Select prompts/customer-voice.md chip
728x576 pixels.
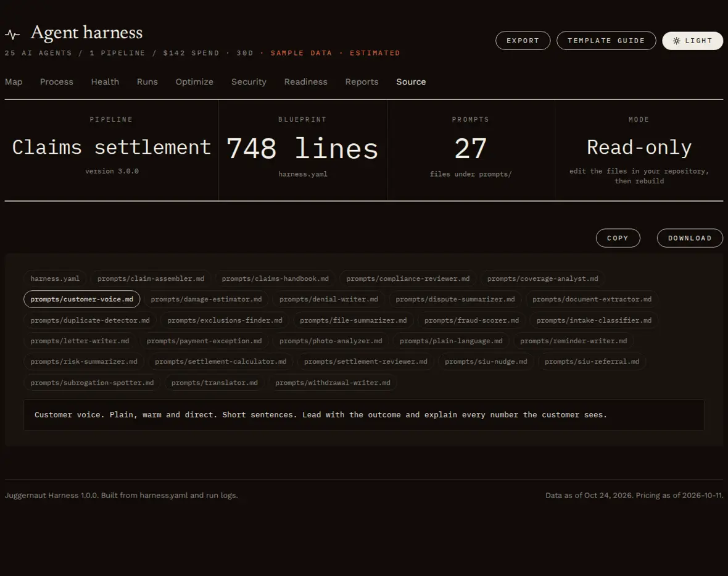click(81, 299)
